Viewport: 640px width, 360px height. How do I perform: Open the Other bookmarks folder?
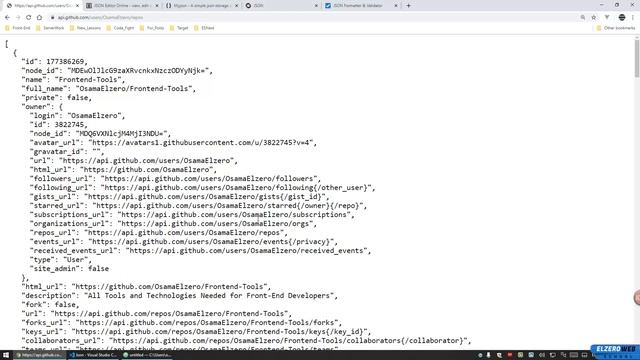pos(616,28)
